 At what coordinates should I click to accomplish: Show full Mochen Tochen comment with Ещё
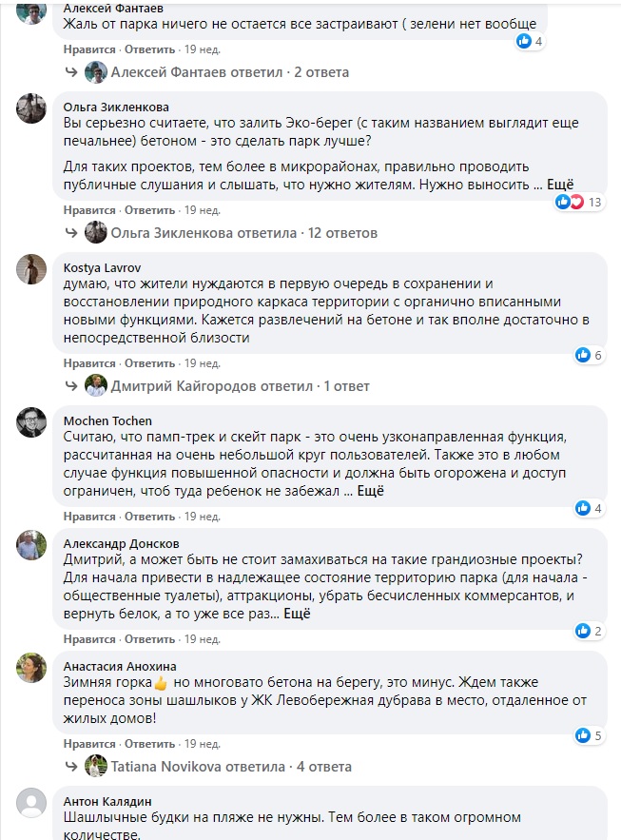[370, 492]
